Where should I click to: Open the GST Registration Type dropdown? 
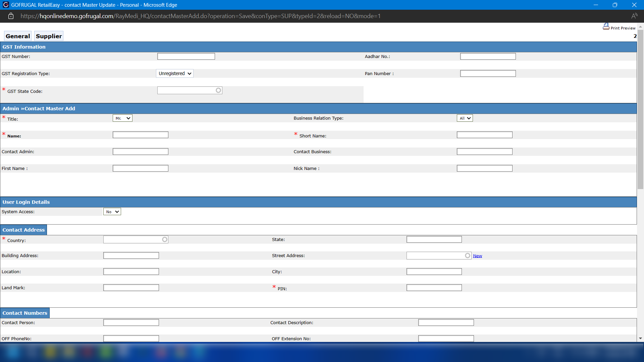point(175,74)
